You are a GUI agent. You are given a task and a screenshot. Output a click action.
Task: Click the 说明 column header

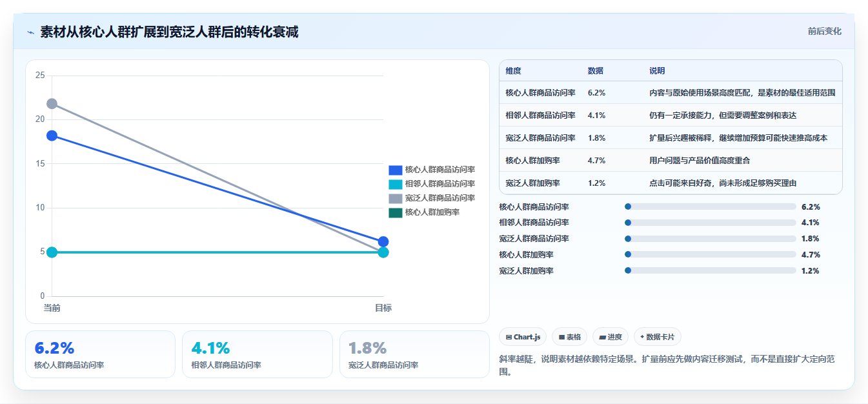tap(657, 70)
